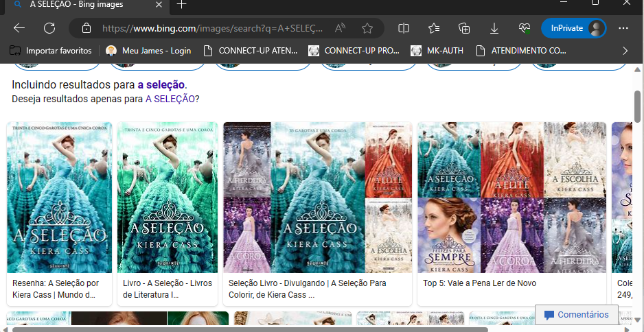Open the Comentários feedback button
The image size is (644, 332).
point(577,315)
